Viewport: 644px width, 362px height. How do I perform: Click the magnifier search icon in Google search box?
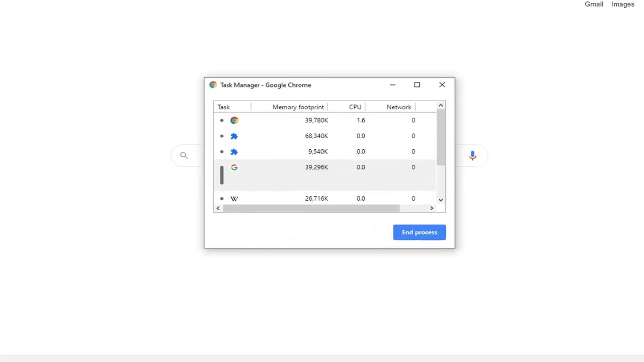[184, 155]
